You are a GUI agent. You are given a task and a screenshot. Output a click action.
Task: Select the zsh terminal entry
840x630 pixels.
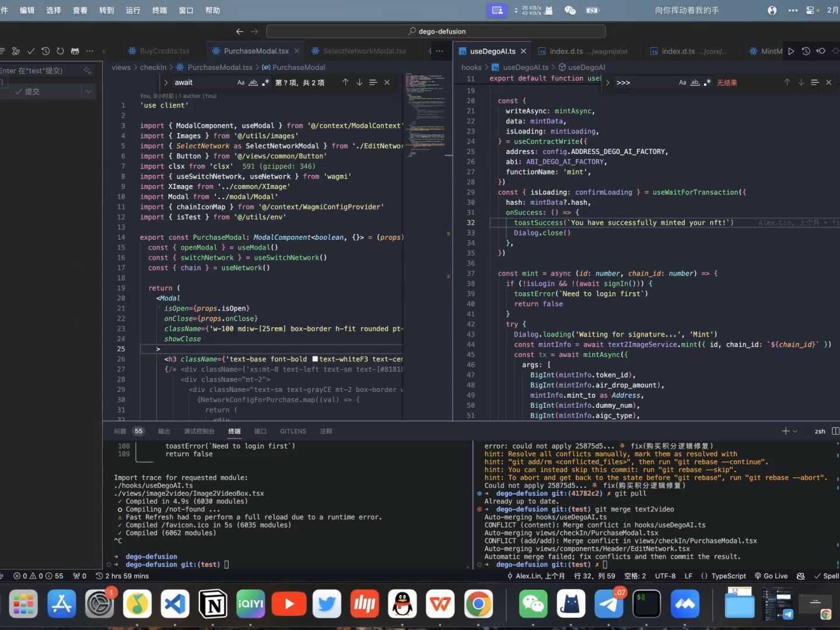(820, 431)
